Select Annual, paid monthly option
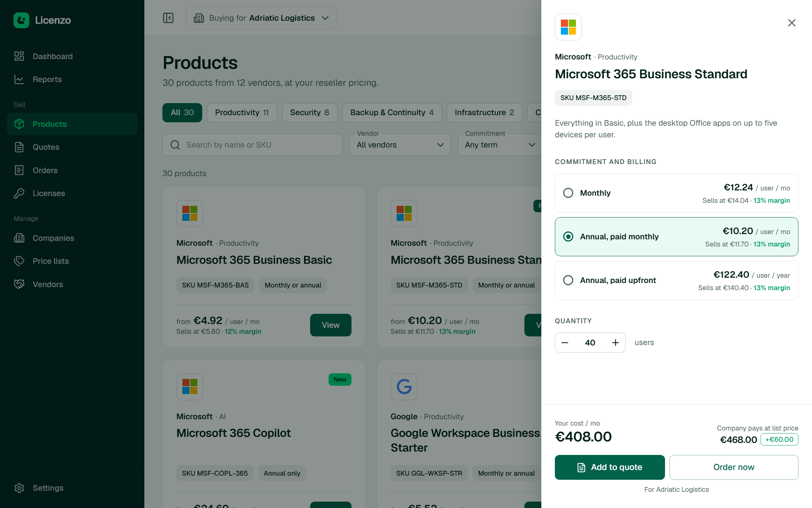 click(x=677, y=237)
